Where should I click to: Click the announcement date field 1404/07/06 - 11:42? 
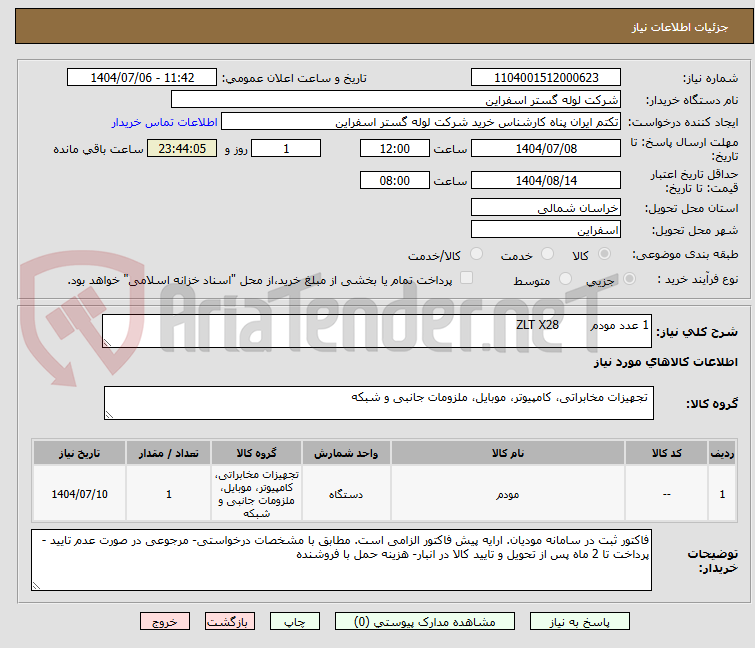coord(142,78)
